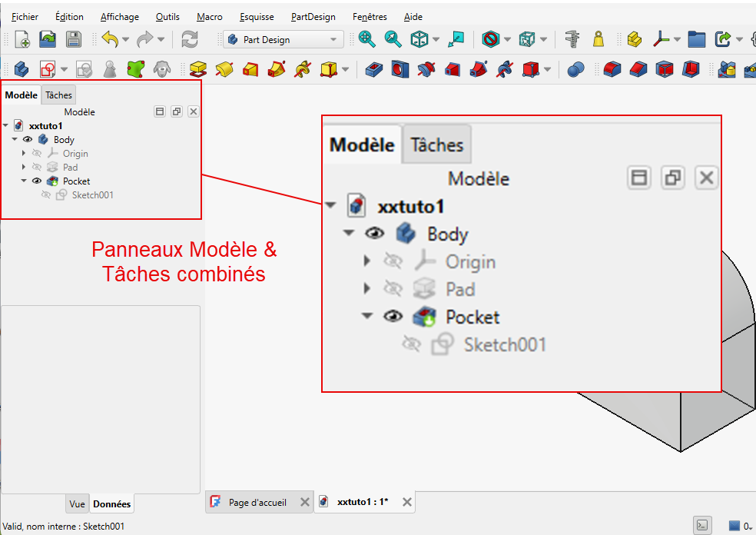Select the Pad extrusion tool icon
756x535 pixels.
pos(197,69)
